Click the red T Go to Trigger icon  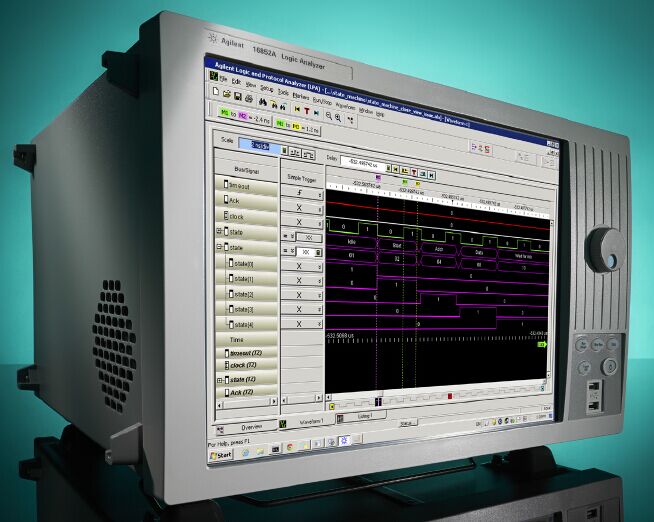coord(307,111)
